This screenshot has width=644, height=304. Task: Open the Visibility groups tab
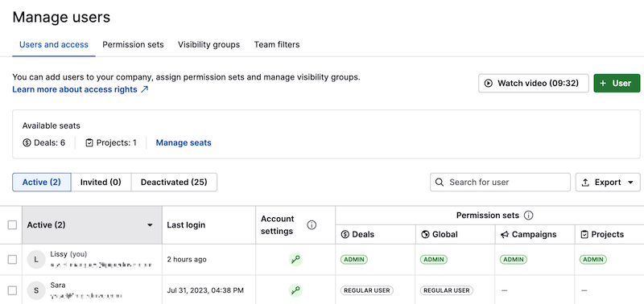click(x=208, y=44)
